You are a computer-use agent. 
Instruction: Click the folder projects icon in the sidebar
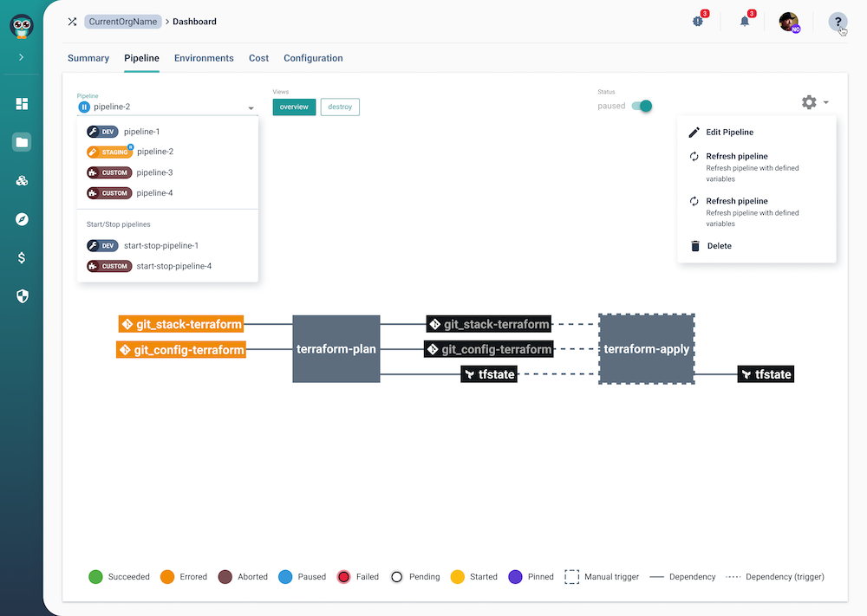tap(22, 142)
